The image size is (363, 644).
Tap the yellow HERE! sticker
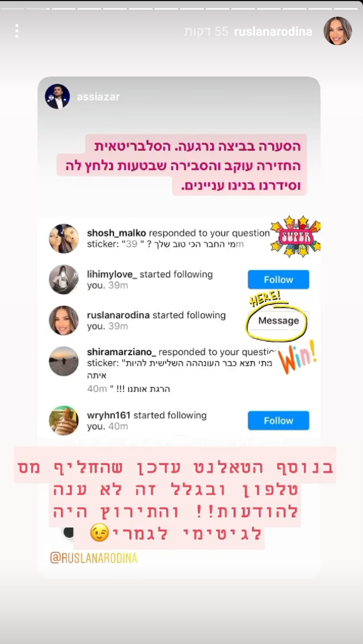(x=265, y=298)
